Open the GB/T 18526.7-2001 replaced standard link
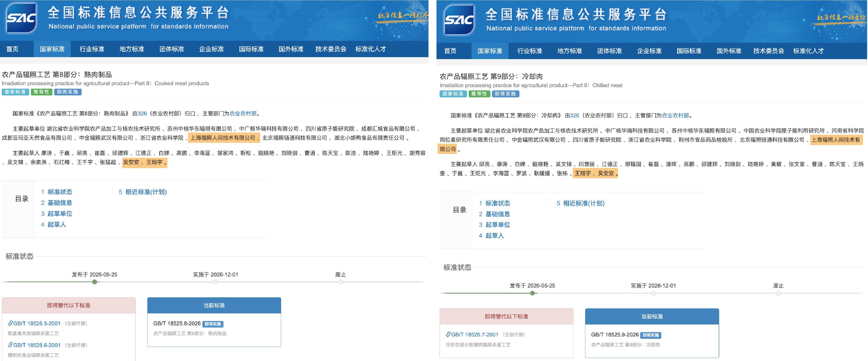 [x=474, y=335]
